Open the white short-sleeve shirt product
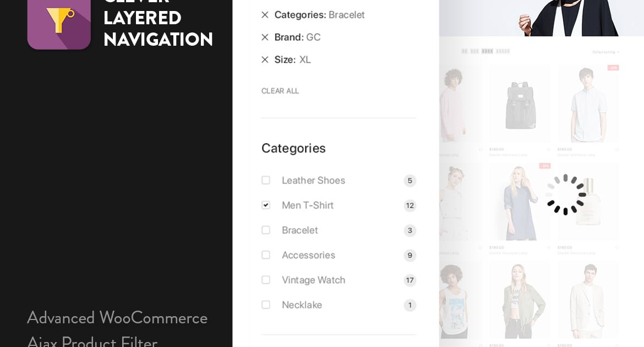 587,104
